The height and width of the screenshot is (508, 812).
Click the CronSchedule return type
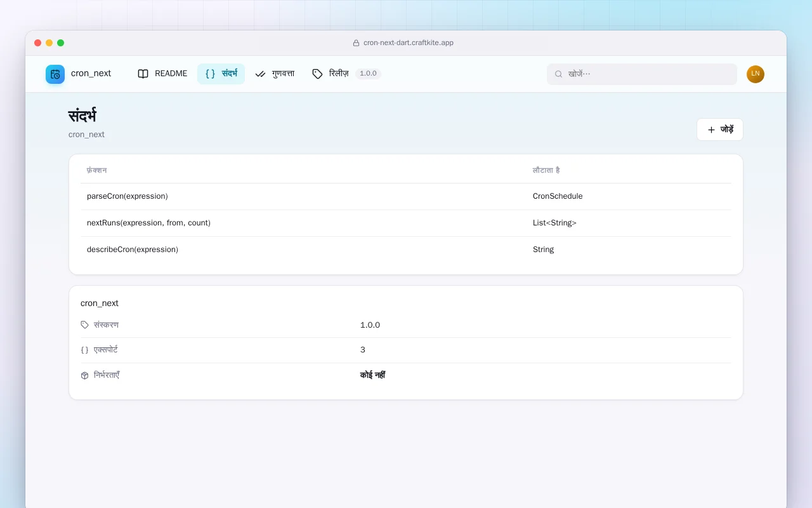pos(558,196)
